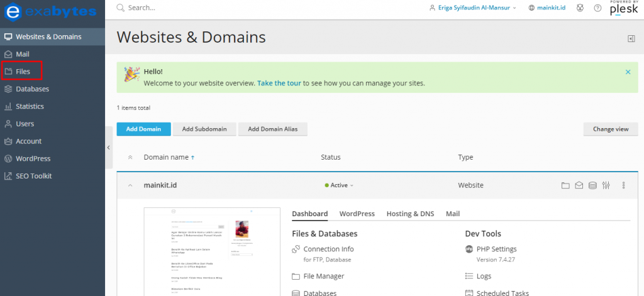
Task: Switch to the Hosting & DNS tab
Action: (410, 214)
